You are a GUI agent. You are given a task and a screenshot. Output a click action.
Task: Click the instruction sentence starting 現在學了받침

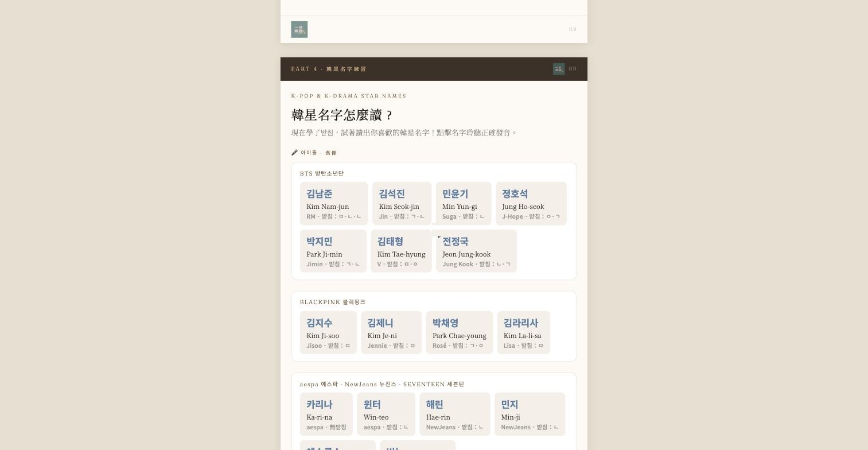pyautogui.click(x=404, y=133)
